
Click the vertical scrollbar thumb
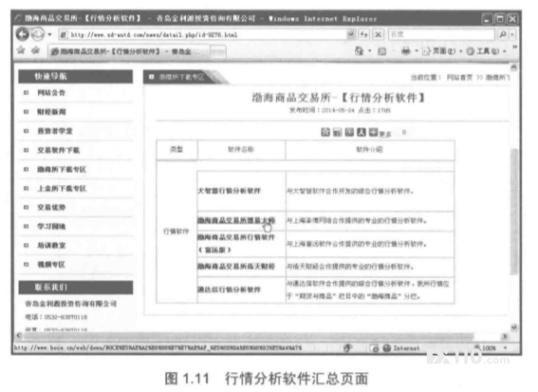point(513,212)
